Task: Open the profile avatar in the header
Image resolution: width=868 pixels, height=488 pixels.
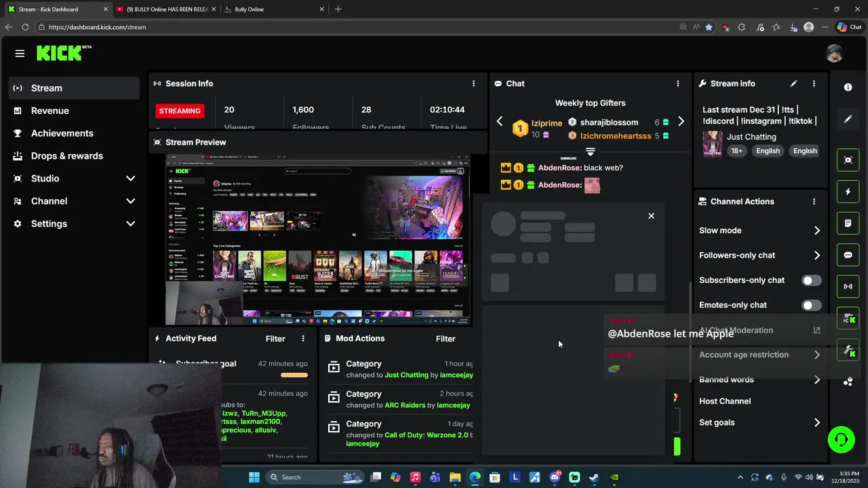Action: (834, 54)
